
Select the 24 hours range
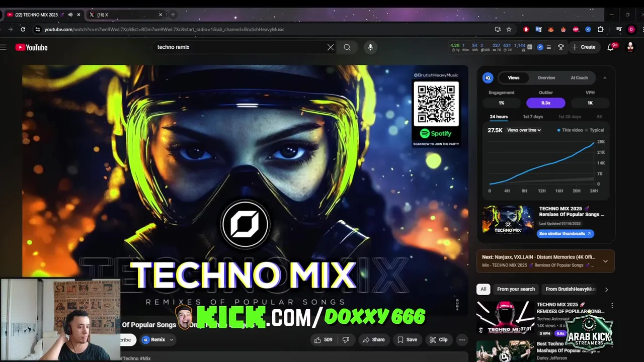click(x=499, y=117)
